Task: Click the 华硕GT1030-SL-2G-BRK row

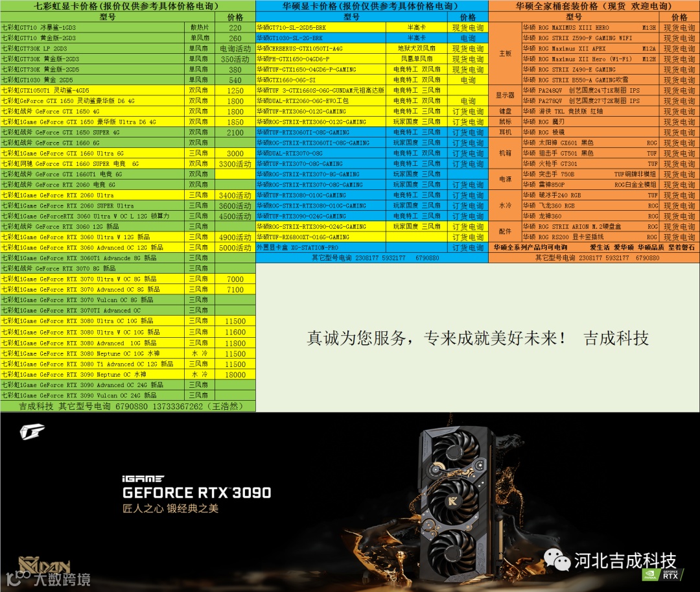Action: 372,38
